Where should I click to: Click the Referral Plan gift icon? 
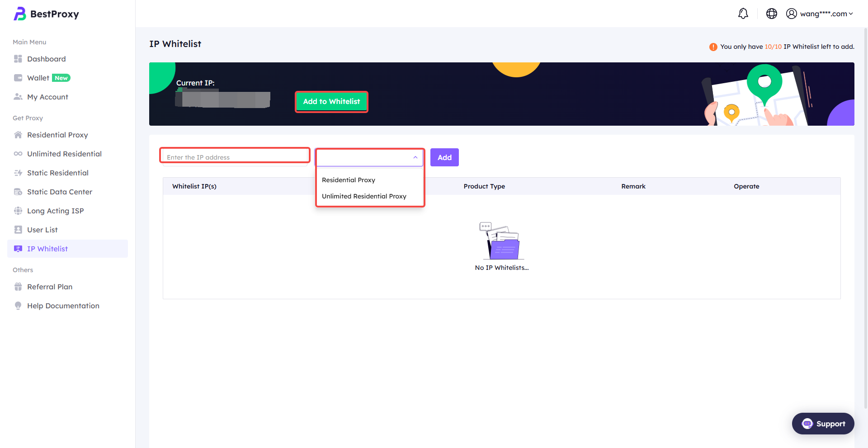point(18,287)
